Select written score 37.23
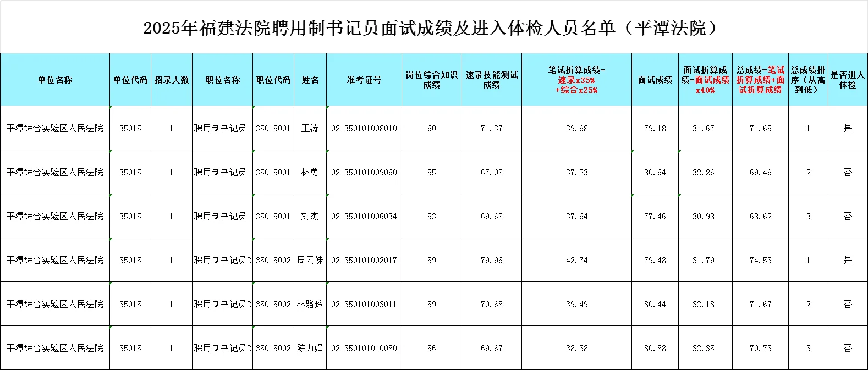This screenshot has width=868, height=370. (x=576, y=172)
